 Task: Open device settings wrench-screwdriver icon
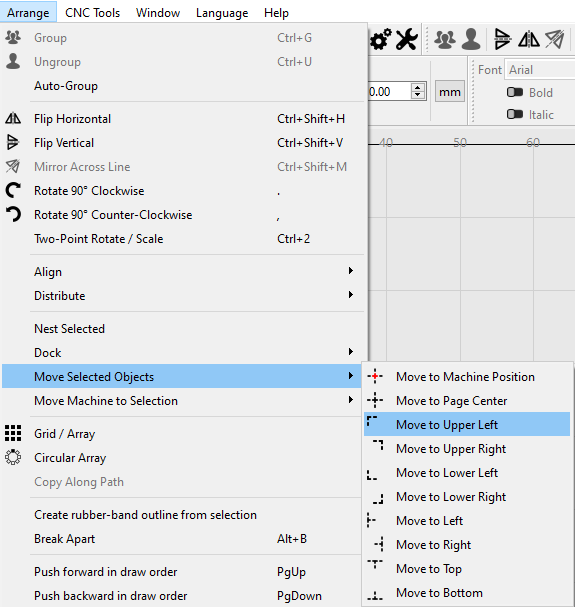click(407, 39)
